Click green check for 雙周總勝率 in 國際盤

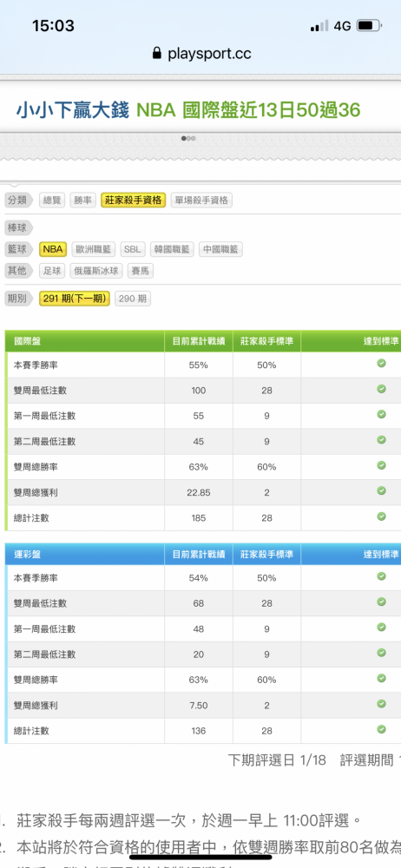381,465
